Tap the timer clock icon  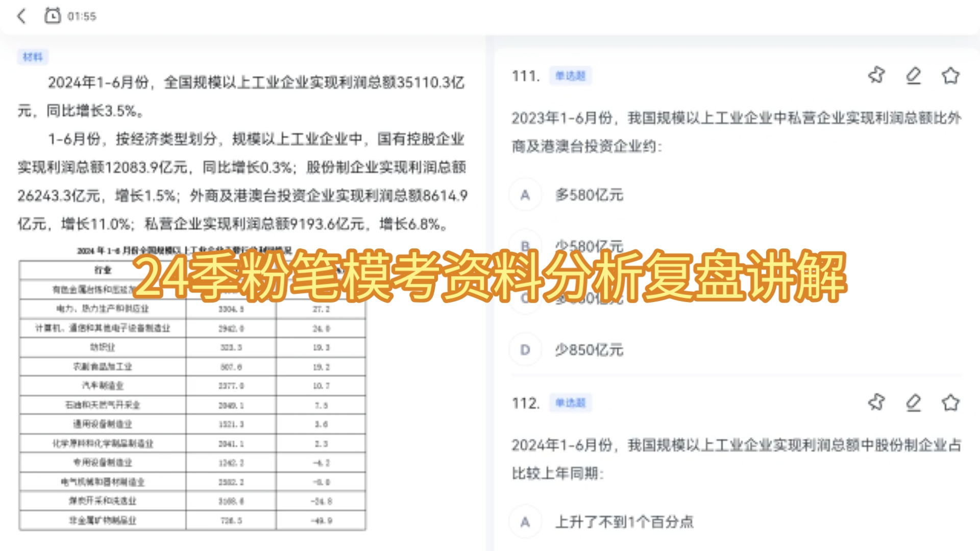pyautogui.click(x=52, y=16)
